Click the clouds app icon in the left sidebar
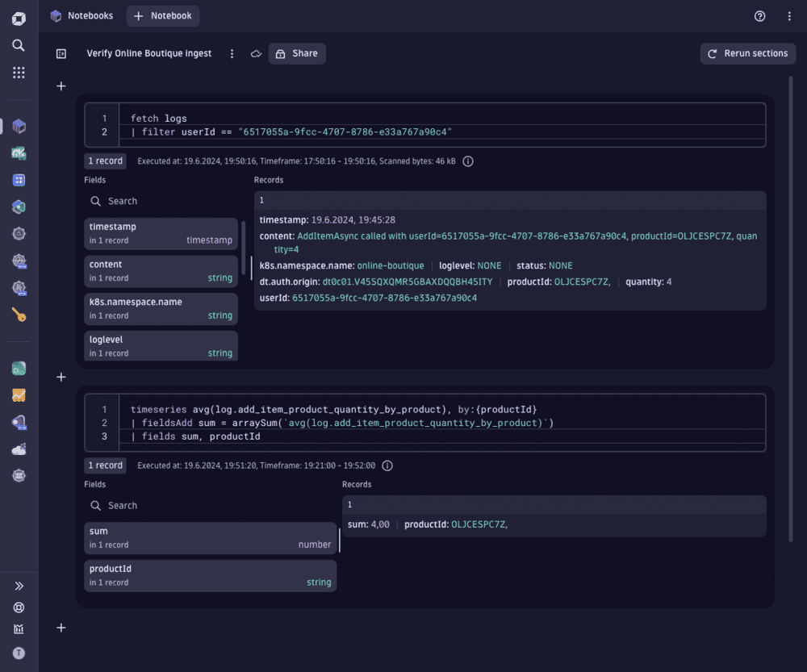Image resolution: width=807 pixels, height=672 pixels. (x=19, y=449)
